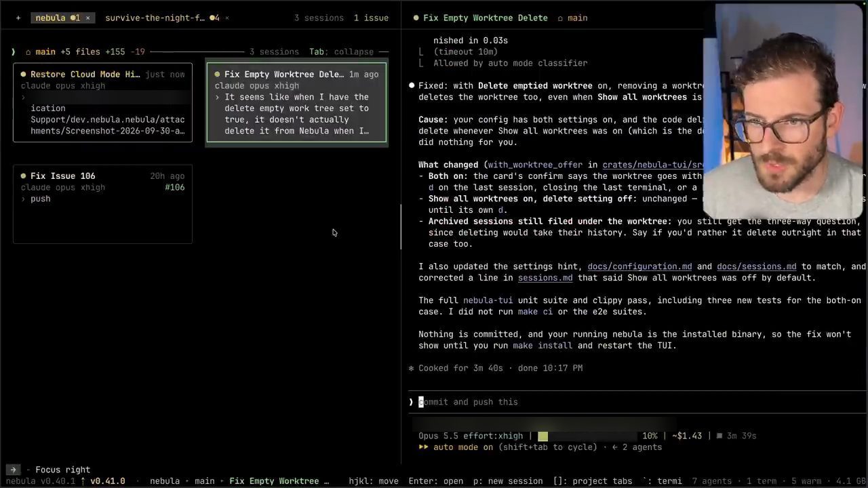Image resolution: width=868 pixels, height=488 pixels.
Task: Click the Cooked for 3m 40s status star
Action: coord(411,369)
